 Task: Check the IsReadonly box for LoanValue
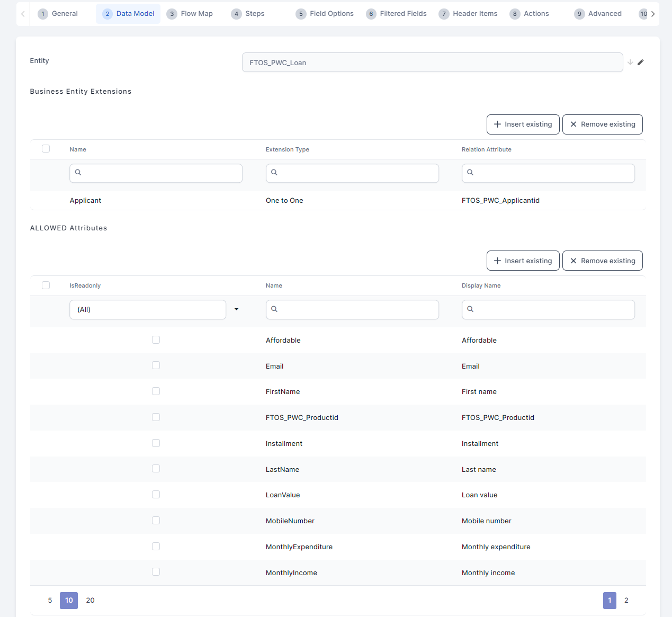[156, 495]
